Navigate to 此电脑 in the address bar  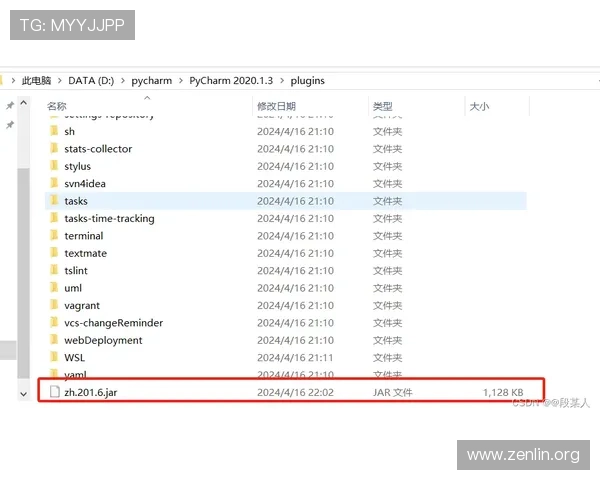36,81
